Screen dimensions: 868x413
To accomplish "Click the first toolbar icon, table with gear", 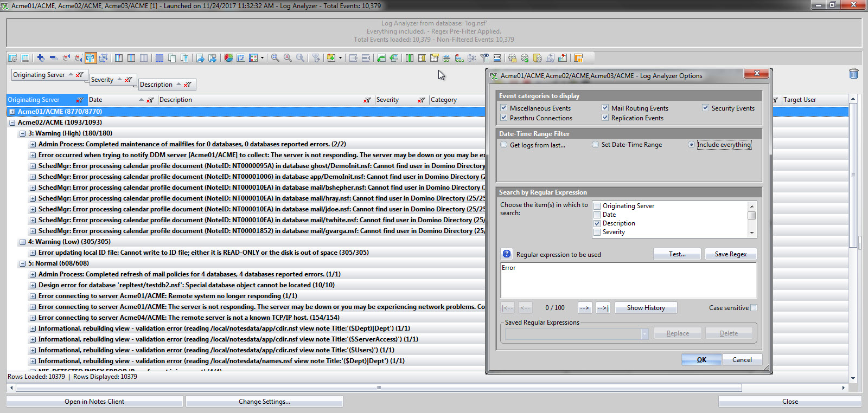I will (x=12, y=58).
